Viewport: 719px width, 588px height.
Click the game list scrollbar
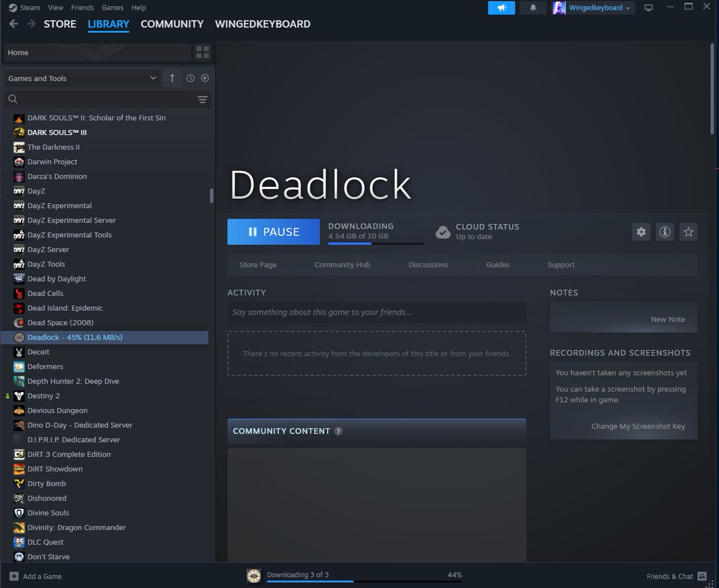(212, 196)
